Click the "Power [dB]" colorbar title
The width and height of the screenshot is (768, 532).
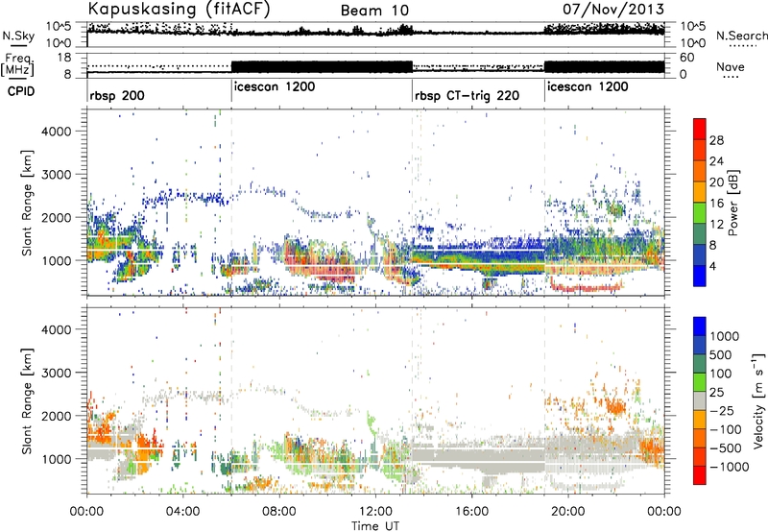point(733,203)
